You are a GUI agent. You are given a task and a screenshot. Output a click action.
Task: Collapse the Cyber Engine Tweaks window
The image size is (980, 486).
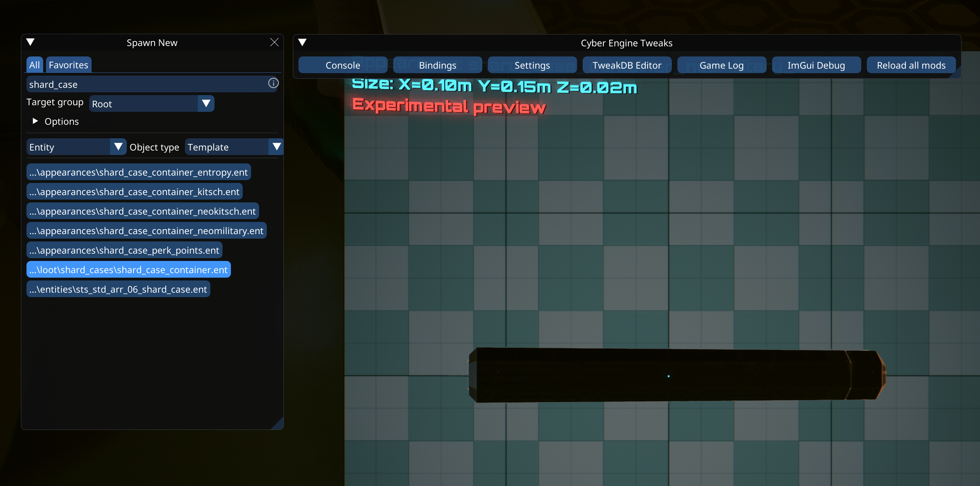click(x=302, y=43)
